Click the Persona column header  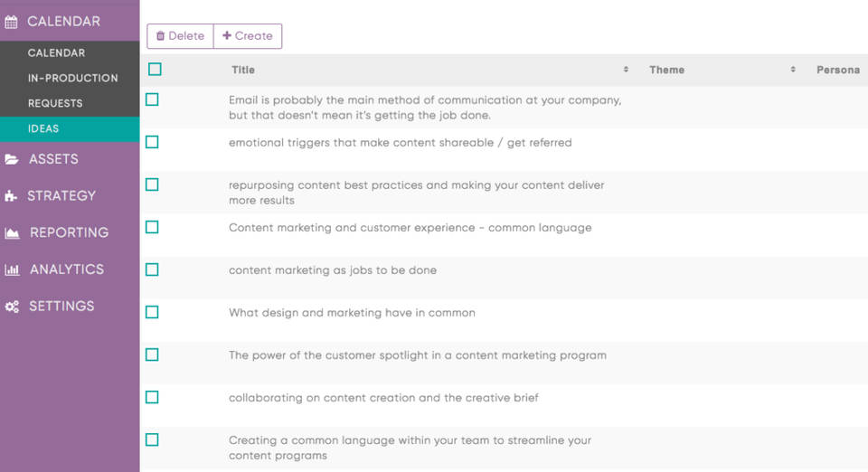[837, 70]
